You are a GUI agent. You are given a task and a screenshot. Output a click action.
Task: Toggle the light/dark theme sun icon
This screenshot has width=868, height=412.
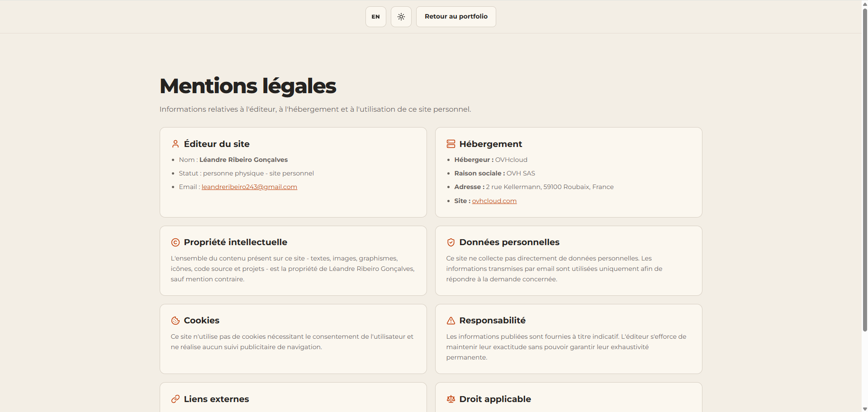401,17
